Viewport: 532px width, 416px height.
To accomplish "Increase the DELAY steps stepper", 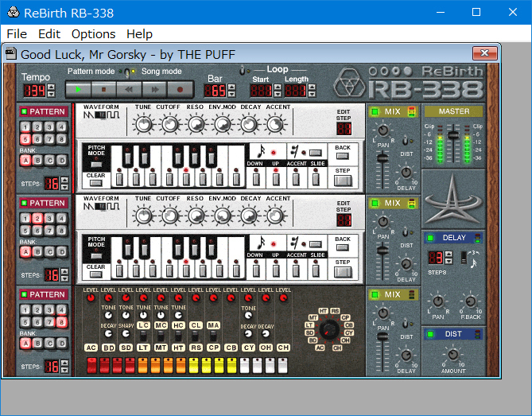I will 449,255.
